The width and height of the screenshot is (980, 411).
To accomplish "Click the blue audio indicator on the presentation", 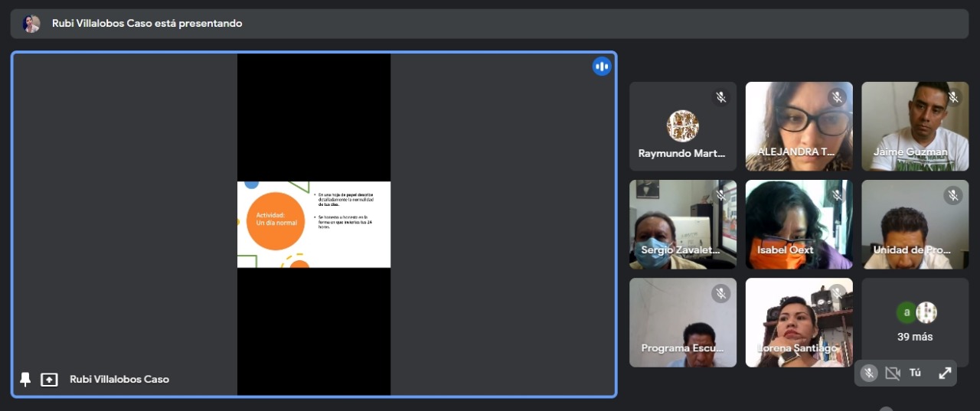I will (x=602, y=67).
